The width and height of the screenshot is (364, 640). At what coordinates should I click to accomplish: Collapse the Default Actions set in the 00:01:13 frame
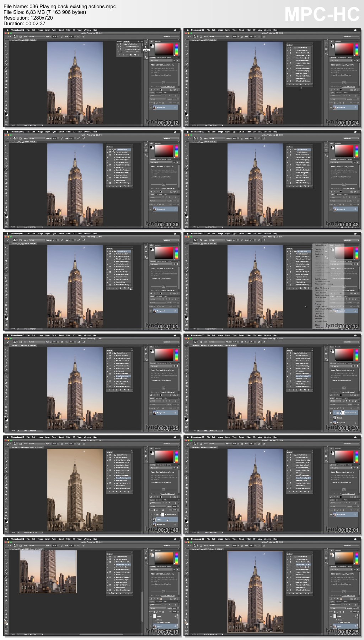click(293, 251)
